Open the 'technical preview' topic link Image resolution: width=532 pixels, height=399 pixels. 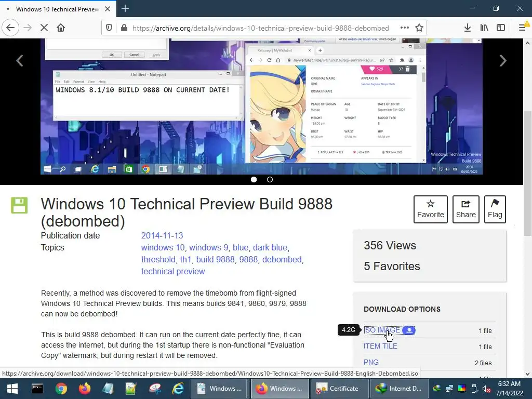click(173, 271)
